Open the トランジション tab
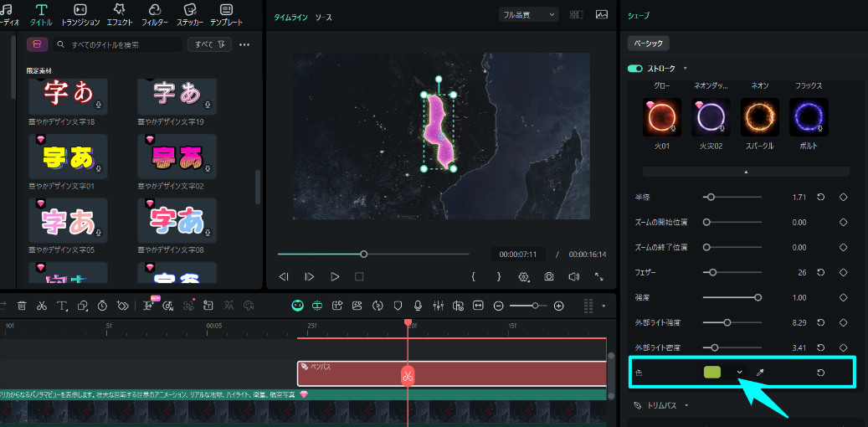 click(80, 15)
